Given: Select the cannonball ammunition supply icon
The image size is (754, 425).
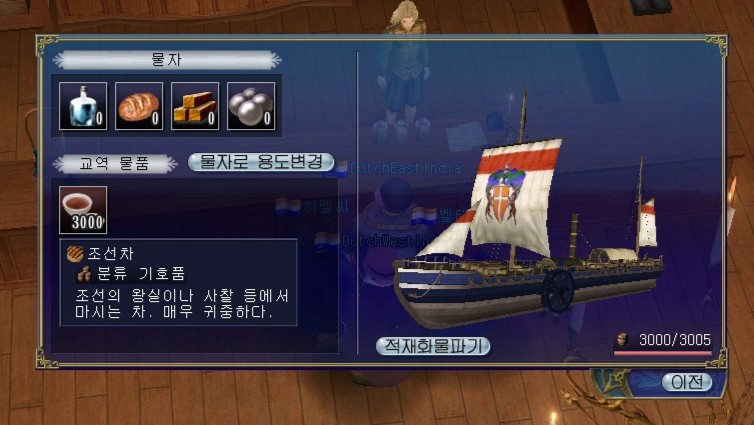Looking at the screenshot, I should (x=251, y=106).
